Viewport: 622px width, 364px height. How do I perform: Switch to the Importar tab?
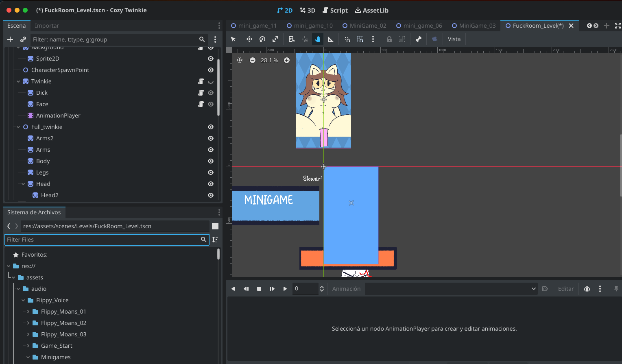pos(47,26)
